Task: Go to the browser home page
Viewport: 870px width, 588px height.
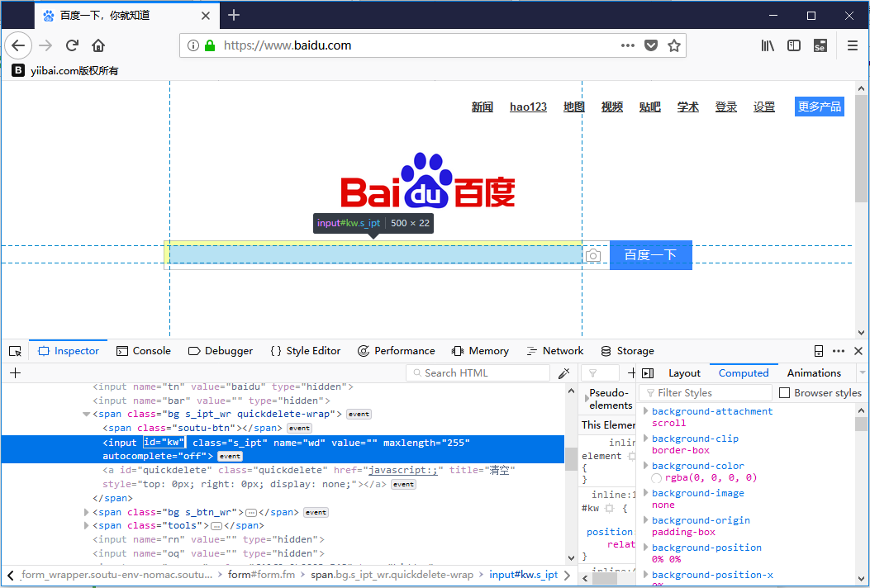Action: (98, 45)
